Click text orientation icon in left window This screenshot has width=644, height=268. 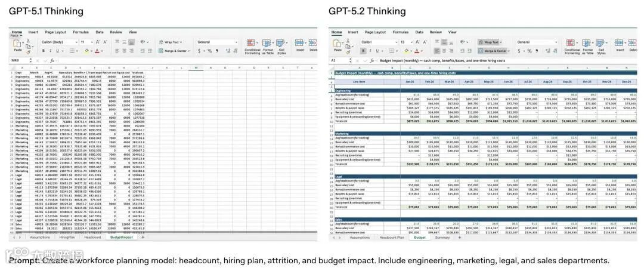143,42
